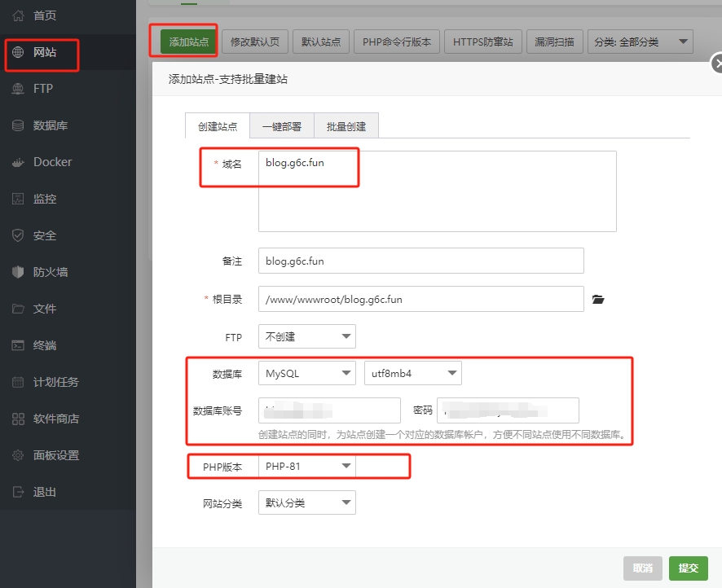
Task: Open the MySQL database type dropdown
Action: 307,373
